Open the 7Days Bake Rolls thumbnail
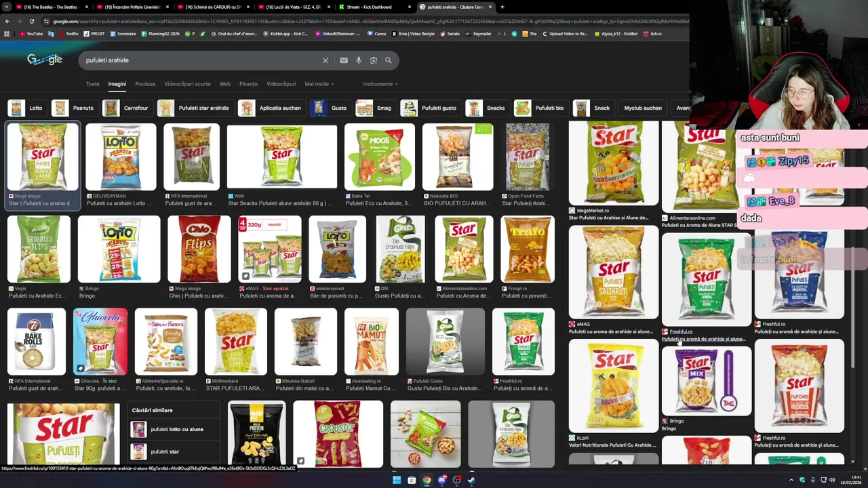Image resolution: width=868 pixels, height=488 pixels. (x=37, y=342)
